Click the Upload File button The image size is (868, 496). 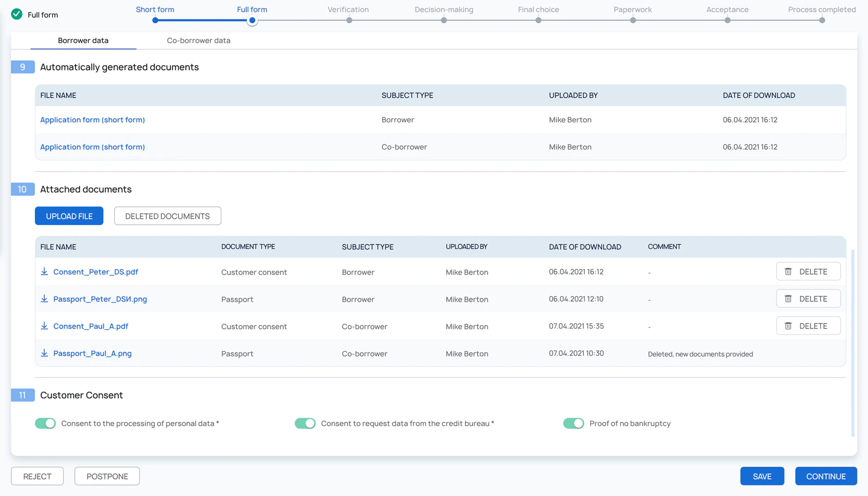click(x=69, y=216)
